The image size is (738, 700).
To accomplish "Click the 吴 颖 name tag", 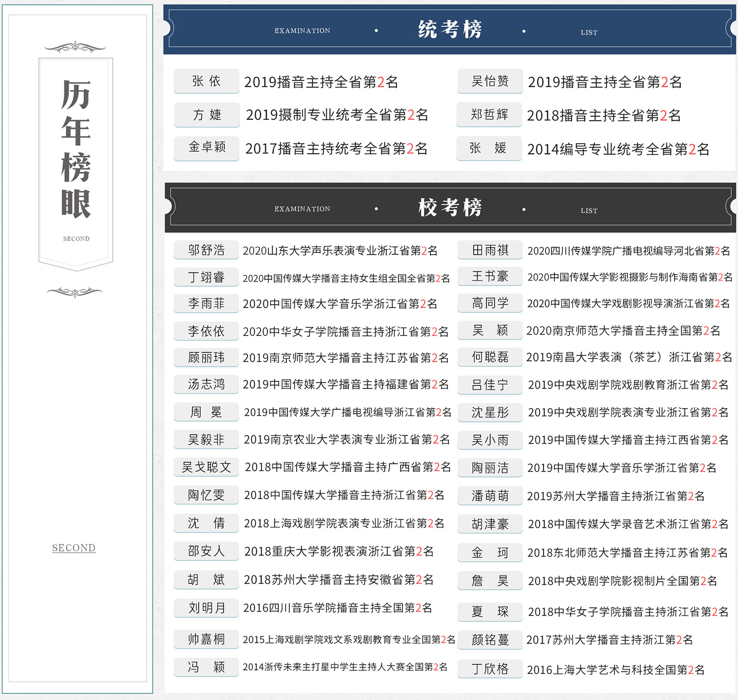I will click(x=490, y=330).
